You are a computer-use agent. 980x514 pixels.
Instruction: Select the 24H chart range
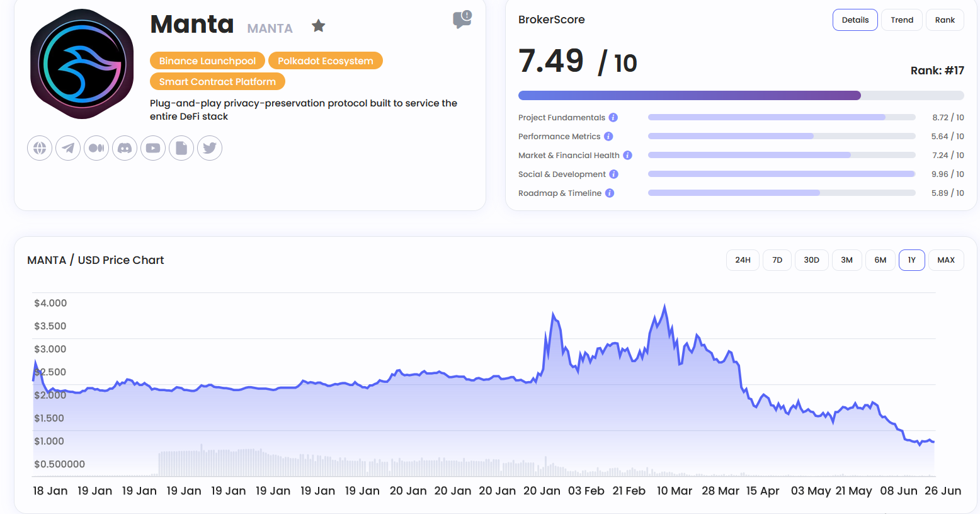point(743,260)
